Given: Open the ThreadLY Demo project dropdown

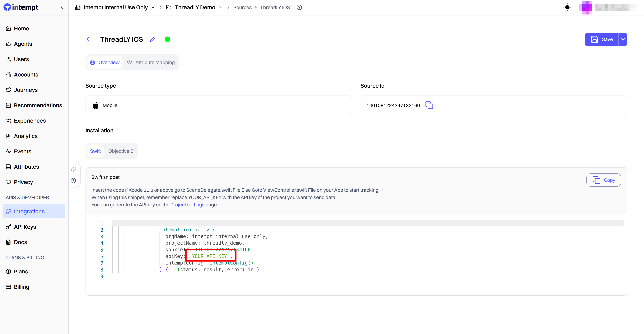Looking at the screenshot, I should click(x=194, y=7).
